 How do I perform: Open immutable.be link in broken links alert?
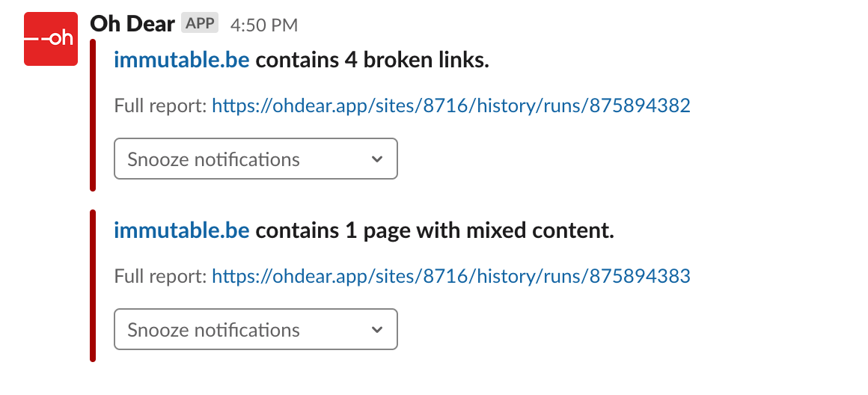182,60
